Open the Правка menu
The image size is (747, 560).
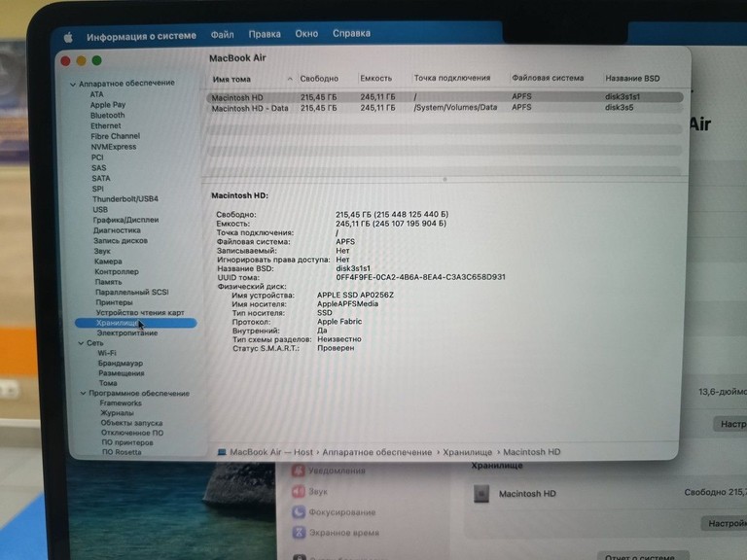[265, 34]
